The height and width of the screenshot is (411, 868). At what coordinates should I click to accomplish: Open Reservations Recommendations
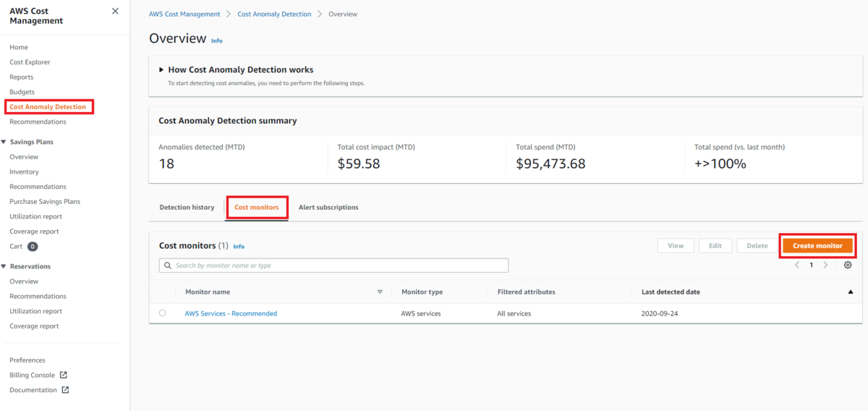(x=38, y=297)
